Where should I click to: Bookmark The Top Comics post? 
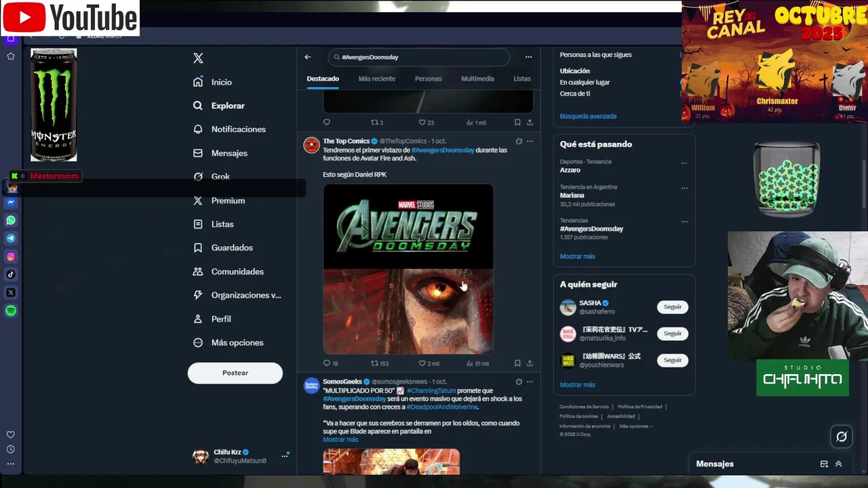click(517, 363)
